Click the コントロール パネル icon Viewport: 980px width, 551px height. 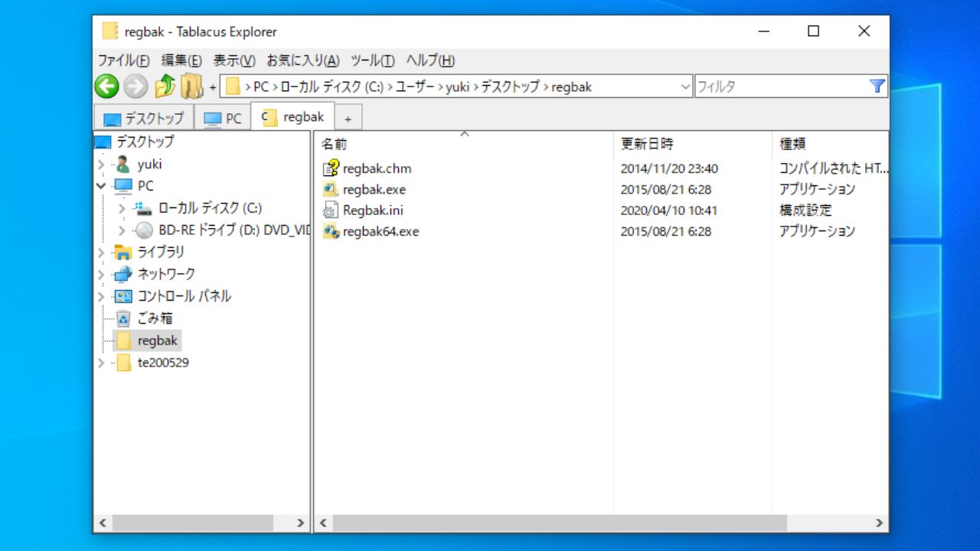click(x=122, y=296)
